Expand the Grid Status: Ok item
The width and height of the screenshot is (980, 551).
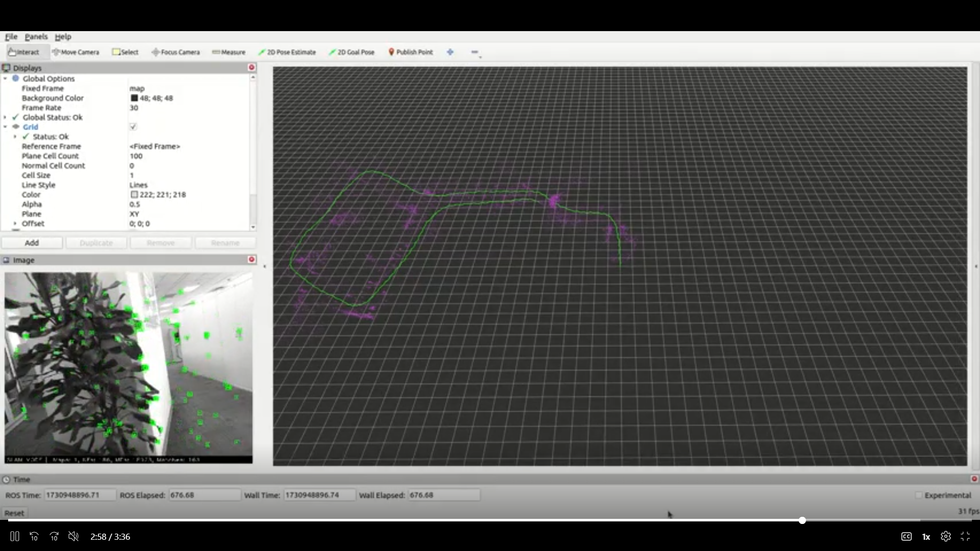(15, 137)
